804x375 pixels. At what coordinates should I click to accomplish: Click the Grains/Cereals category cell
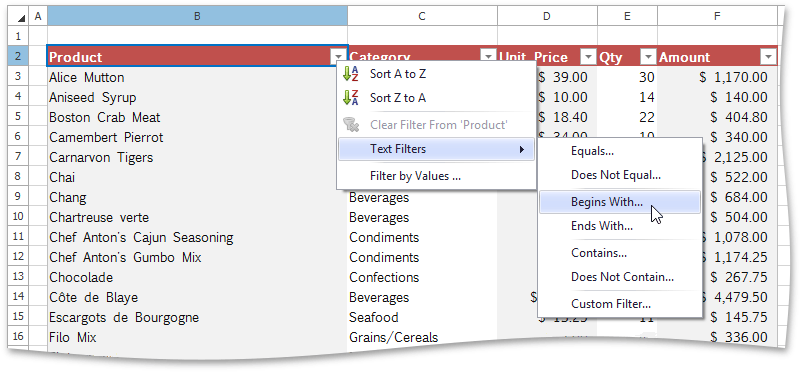[422, 338]
